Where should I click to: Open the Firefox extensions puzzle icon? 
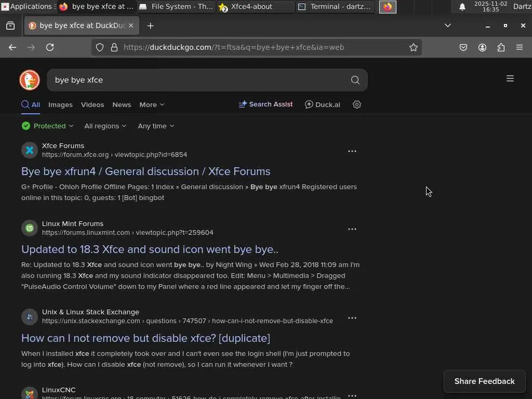(501, 47)
